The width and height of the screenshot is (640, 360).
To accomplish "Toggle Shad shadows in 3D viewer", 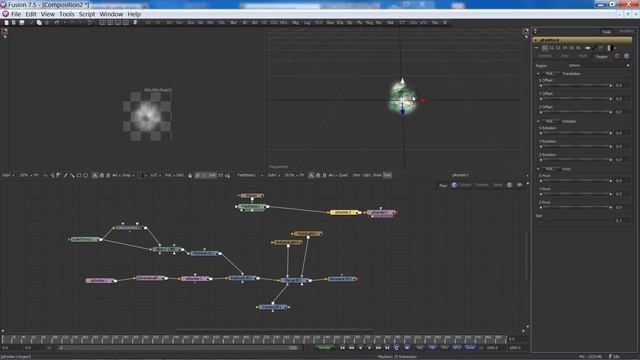I will pos(377,175).
